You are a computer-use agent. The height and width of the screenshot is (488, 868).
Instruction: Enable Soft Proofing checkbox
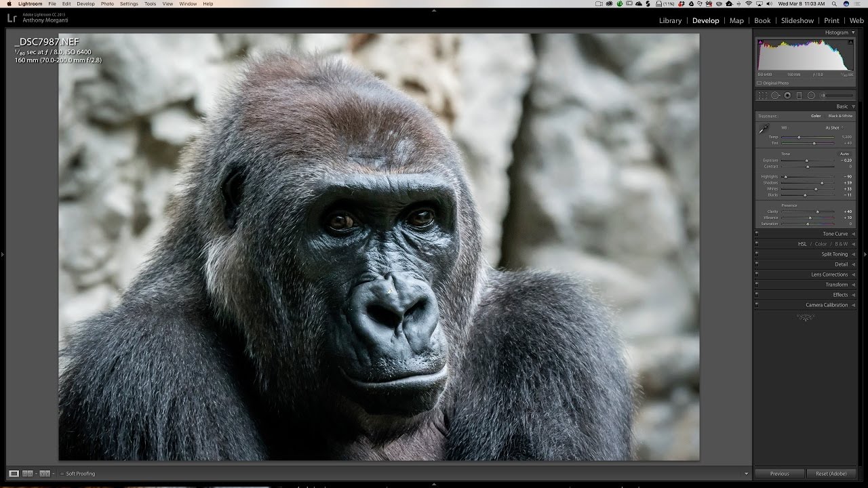(x=62, y=474)
